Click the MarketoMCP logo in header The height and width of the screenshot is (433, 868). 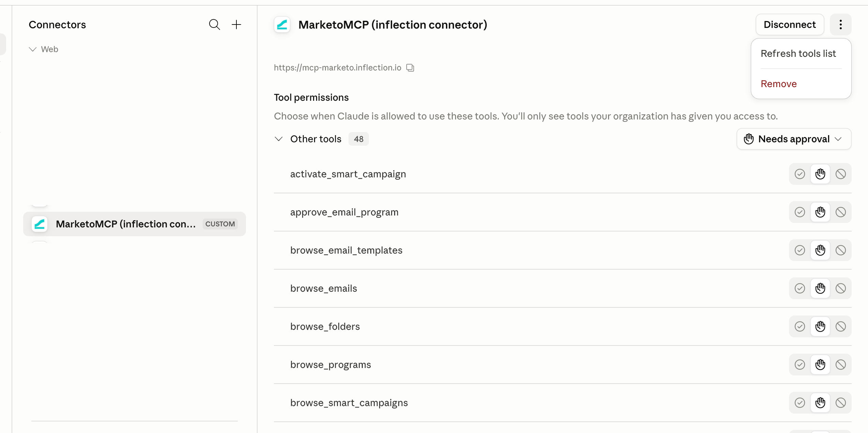pos(282,25)
